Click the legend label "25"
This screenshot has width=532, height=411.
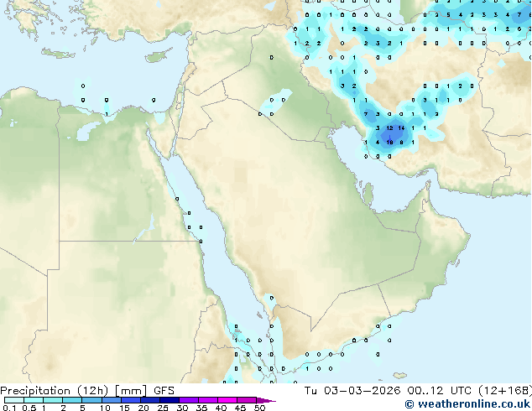(x=163, y=408)
